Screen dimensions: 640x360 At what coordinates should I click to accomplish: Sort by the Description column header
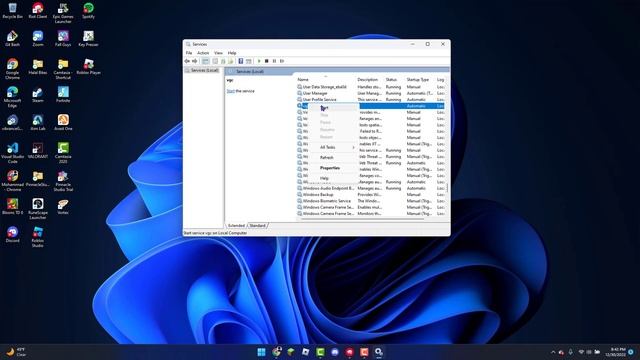(x=369, y=80)
